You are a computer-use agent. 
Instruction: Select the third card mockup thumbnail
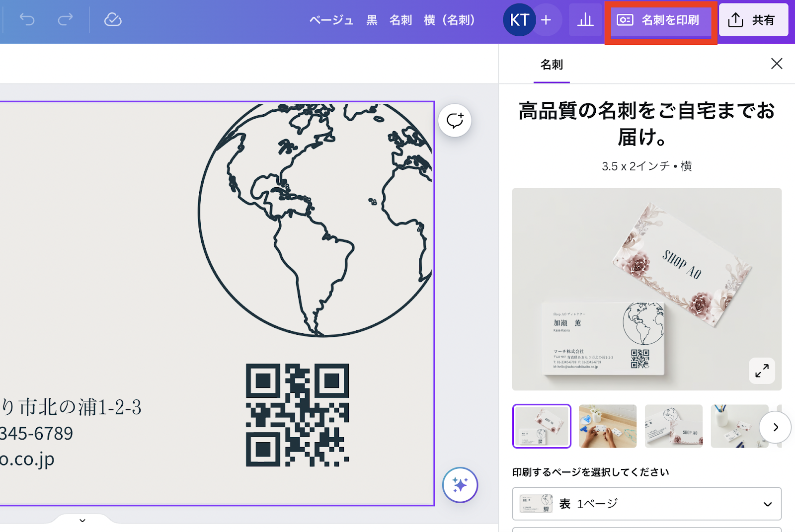674,426
